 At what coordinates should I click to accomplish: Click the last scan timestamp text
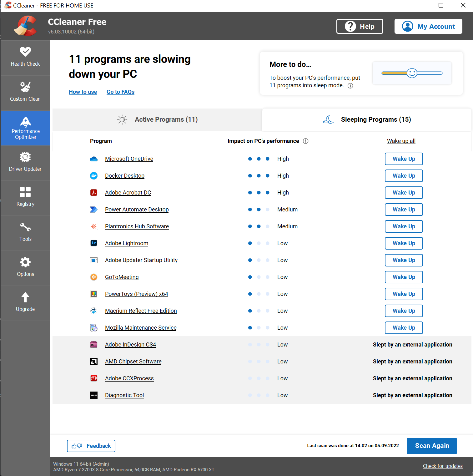pos(353,446)
